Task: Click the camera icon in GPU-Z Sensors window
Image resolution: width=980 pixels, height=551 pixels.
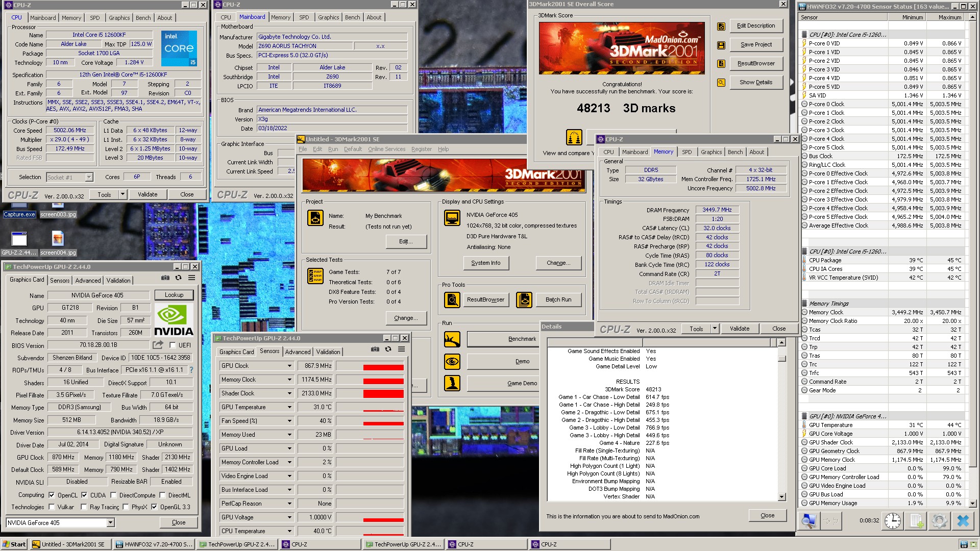Action: pos(375,349)
